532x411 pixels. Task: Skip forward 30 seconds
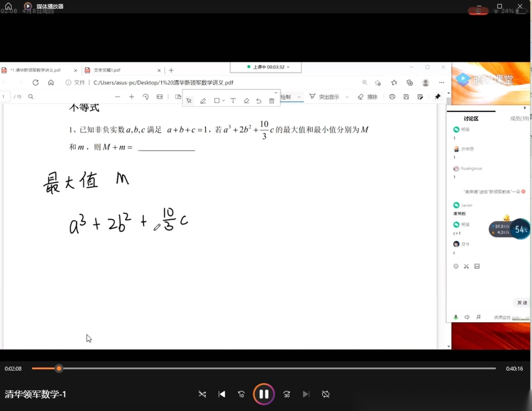click(x=287, y=394)
